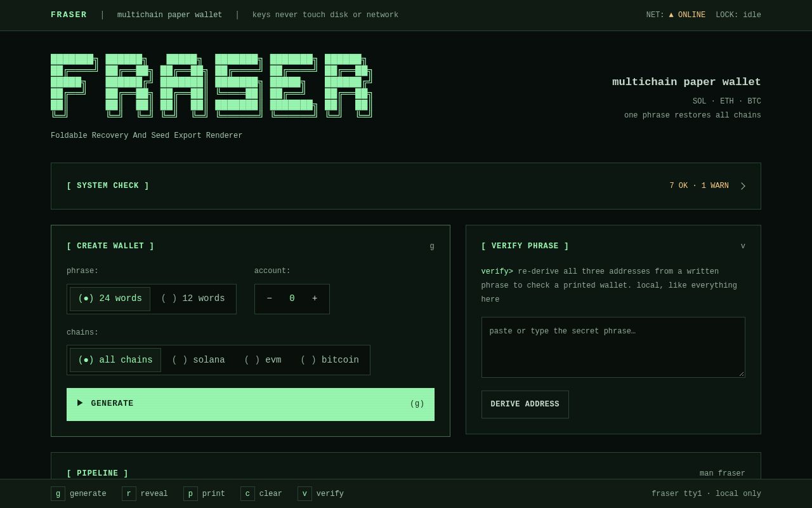Click the reveal label in footer

(x=154, y=494)
